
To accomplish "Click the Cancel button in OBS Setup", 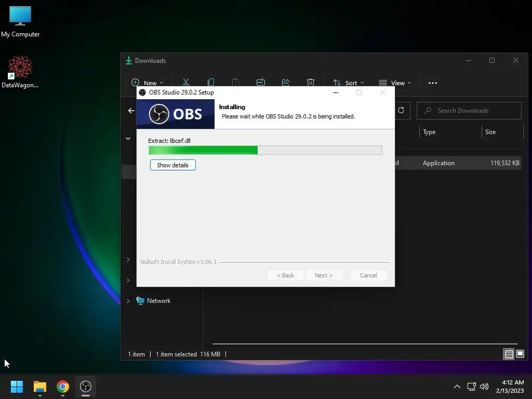I will pyautogui.click(x=368, y=275).
